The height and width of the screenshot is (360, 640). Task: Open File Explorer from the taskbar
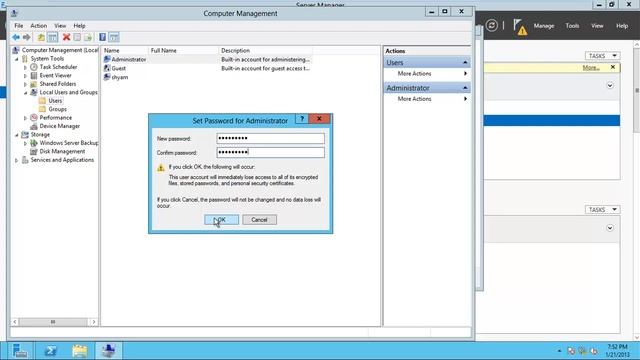click(x=80, y=351)
